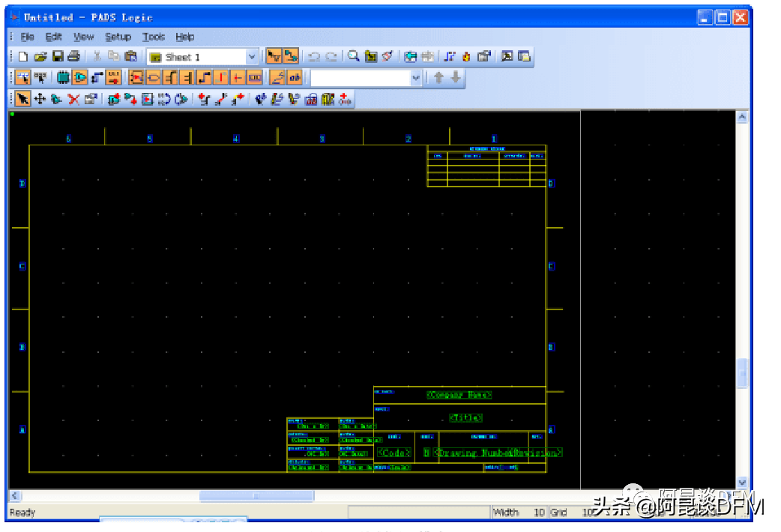Viewport: 781px width, 532px height.
Task: Click the horizontal scrollbar thumb
Action: (256, 496)
